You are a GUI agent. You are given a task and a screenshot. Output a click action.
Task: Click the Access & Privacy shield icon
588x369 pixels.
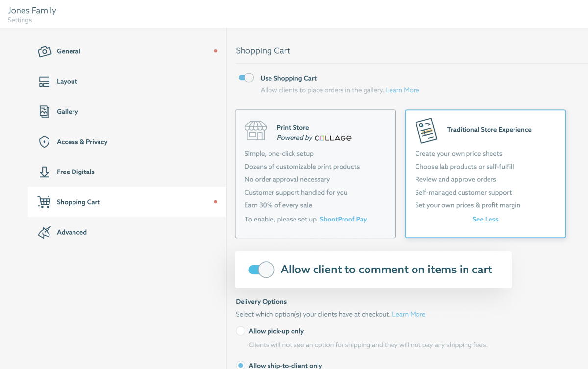[x=44, y=142]
